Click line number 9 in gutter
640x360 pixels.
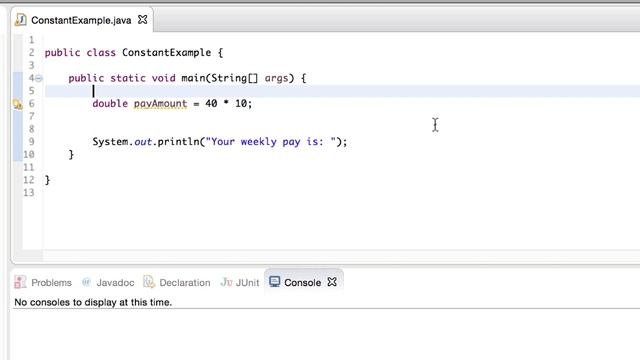pos(31,142)
